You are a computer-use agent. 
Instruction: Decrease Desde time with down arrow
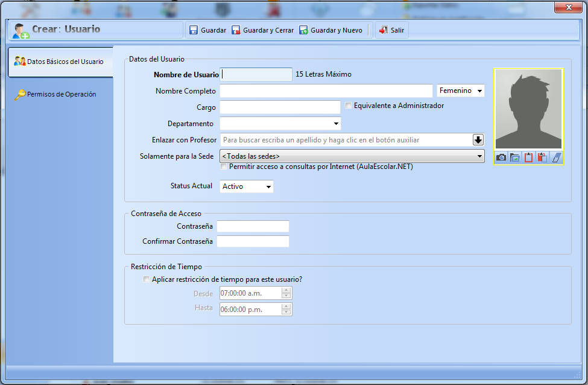(x=286, y=296)
